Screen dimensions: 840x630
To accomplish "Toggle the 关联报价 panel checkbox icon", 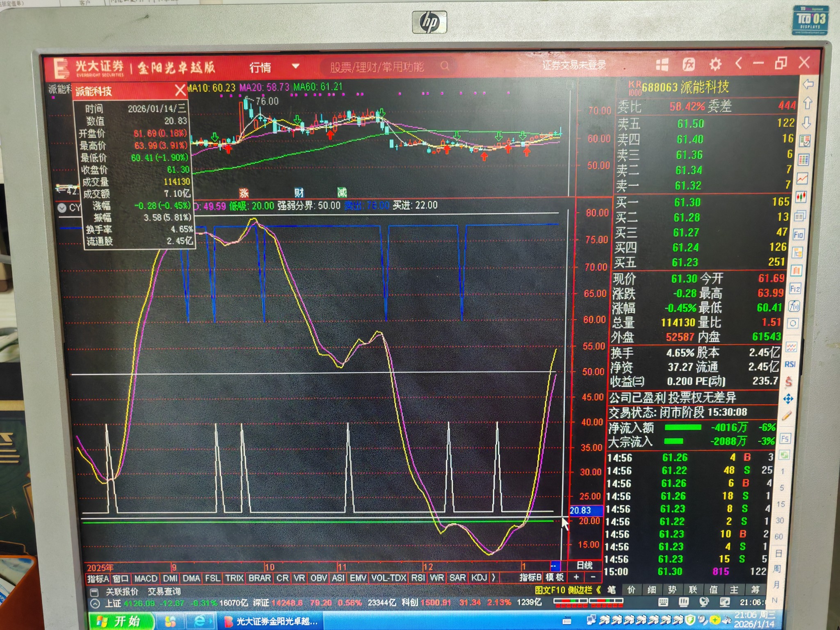I will [x=94, y=592].
